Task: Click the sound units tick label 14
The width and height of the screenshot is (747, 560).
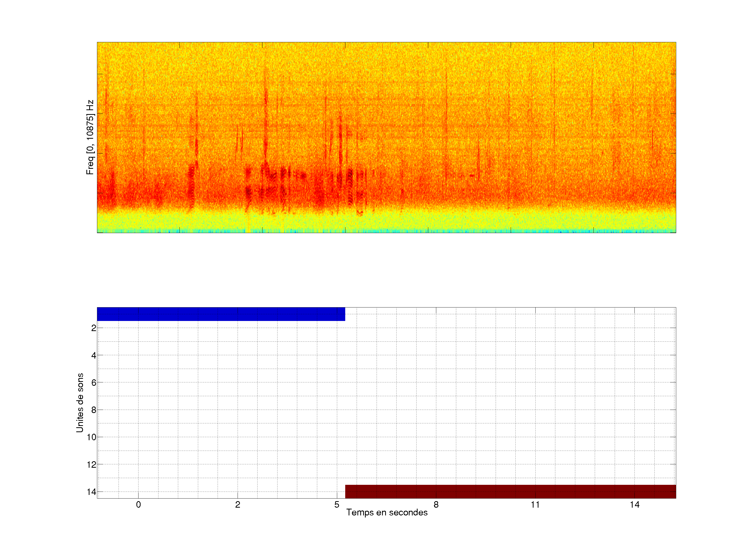Action: pyautogui.click(x=92, y=492)
